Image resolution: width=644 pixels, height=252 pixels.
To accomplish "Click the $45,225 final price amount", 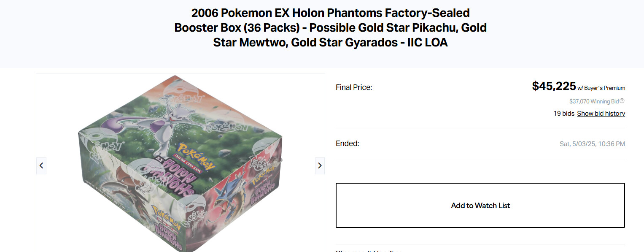I will [554, 86].
